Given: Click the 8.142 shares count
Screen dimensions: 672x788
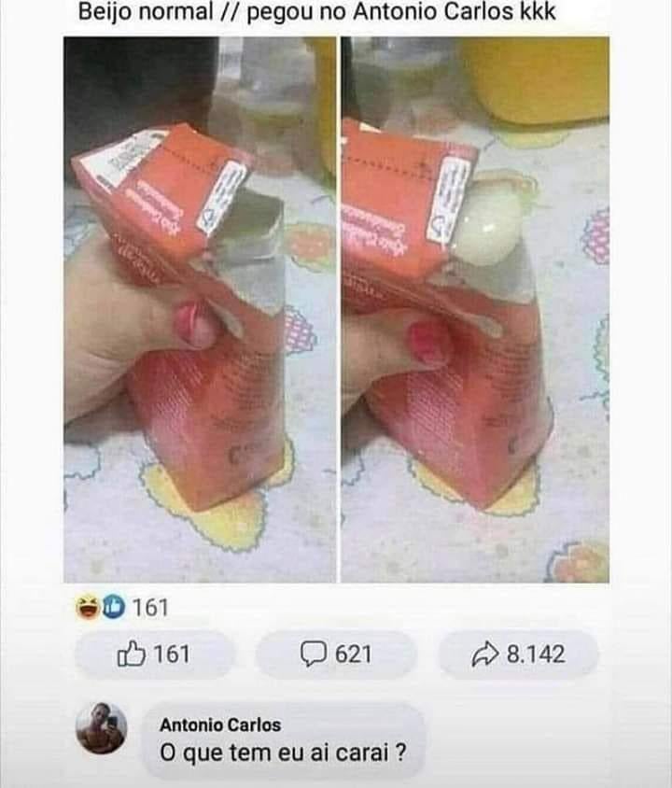Looking at the screenshot, I should click(x=536, y=654).
